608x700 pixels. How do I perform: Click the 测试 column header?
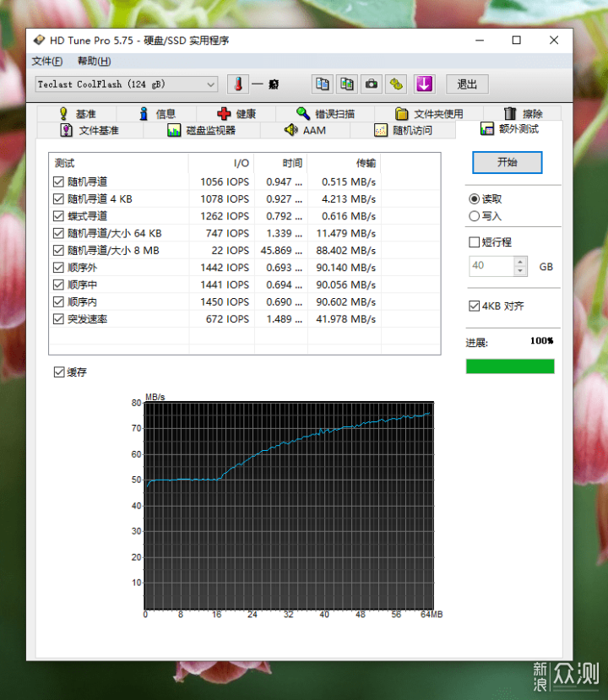[x=119, y=163]
